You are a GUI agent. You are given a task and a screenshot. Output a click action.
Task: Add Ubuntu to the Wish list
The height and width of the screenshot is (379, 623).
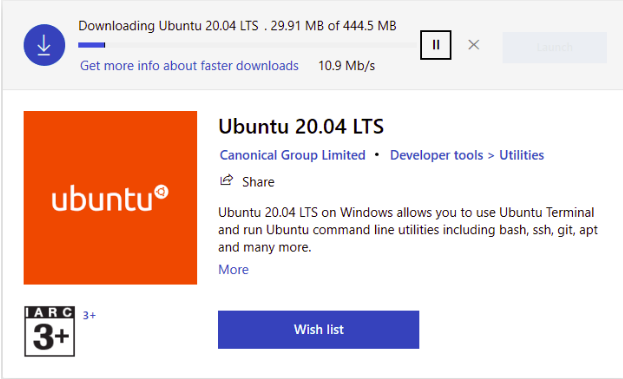click(318, 330)
